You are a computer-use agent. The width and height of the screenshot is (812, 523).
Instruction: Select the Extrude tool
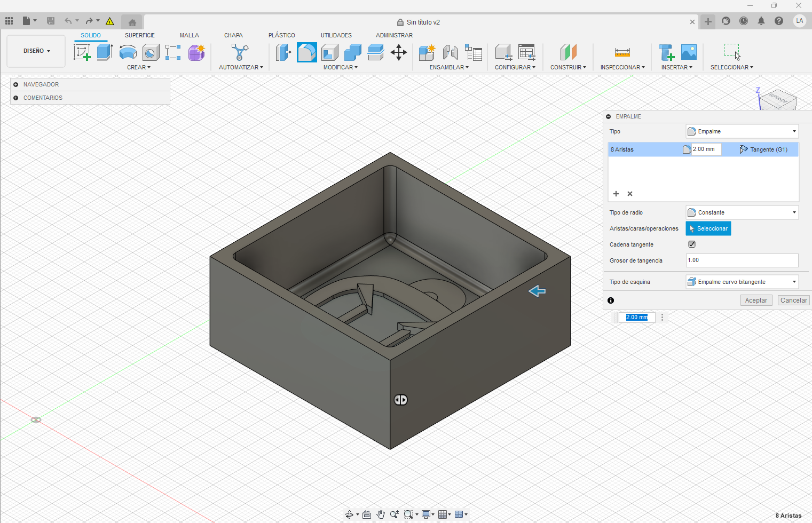[x=105, y=52]
